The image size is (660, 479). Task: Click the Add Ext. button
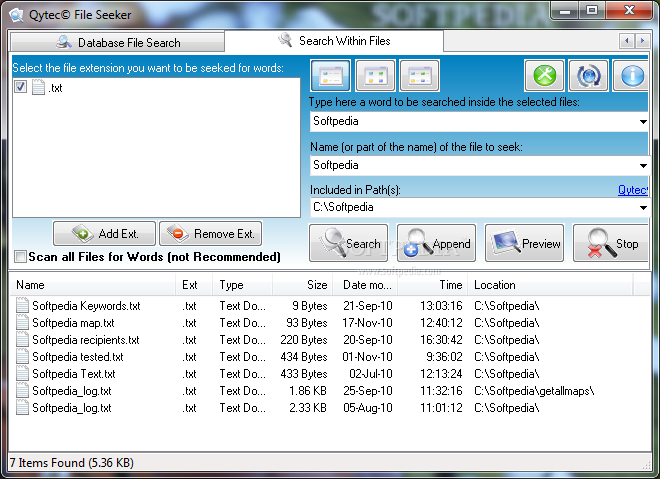pos(104,233)
